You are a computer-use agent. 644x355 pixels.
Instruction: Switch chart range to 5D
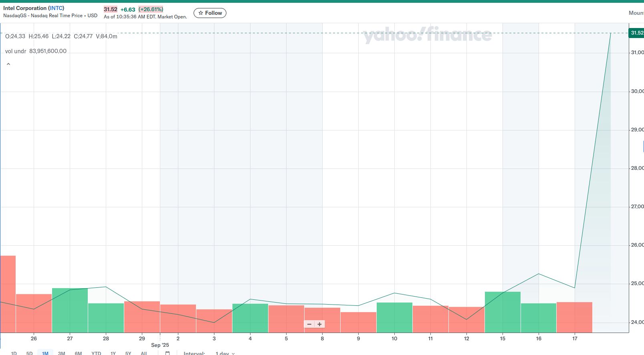(x=29, y=353)
